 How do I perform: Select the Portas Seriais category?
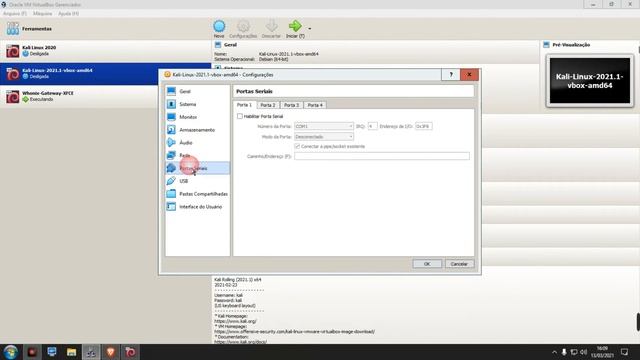pos(197,168)
